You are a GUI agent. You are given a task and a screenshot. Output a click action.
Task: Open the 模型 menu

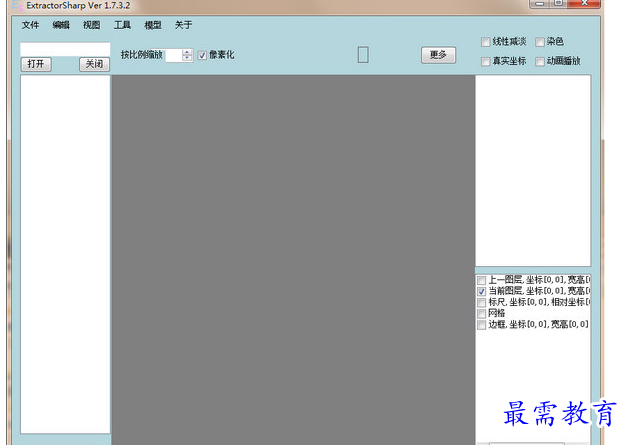[153, 25]
